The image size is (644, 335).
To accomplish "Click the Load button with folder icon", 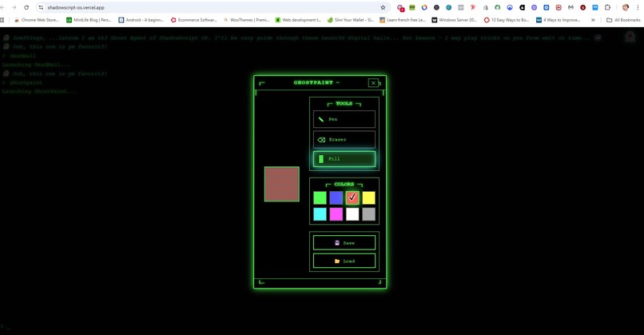I will pyautogui.click(x=344, y=261).
